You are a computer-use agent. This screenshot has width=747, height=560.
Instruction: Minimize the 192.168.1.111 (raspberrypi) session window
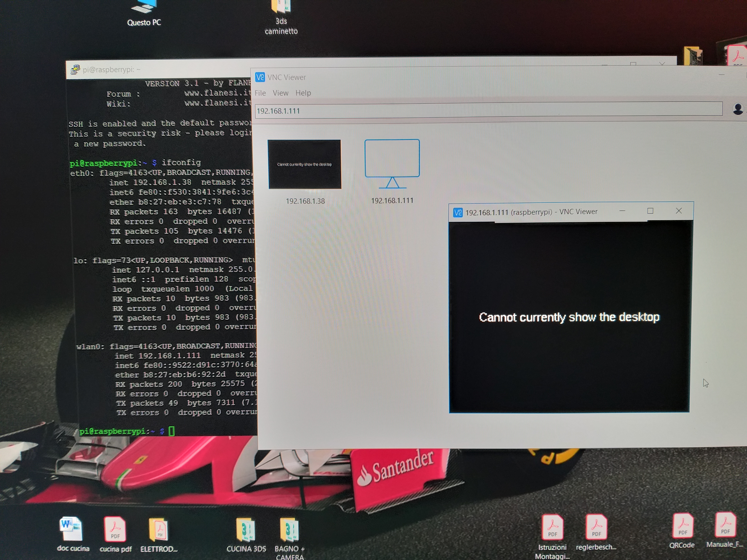622,211
